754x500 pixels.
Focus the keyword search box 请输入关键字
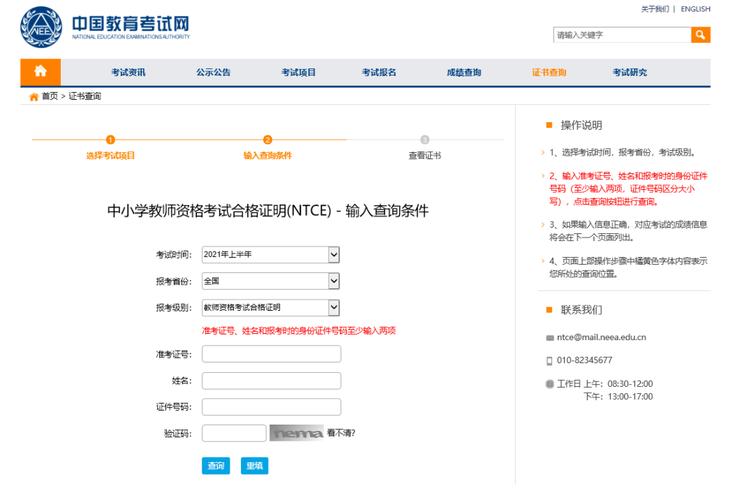pyautogui.click(x=622, y=35)
